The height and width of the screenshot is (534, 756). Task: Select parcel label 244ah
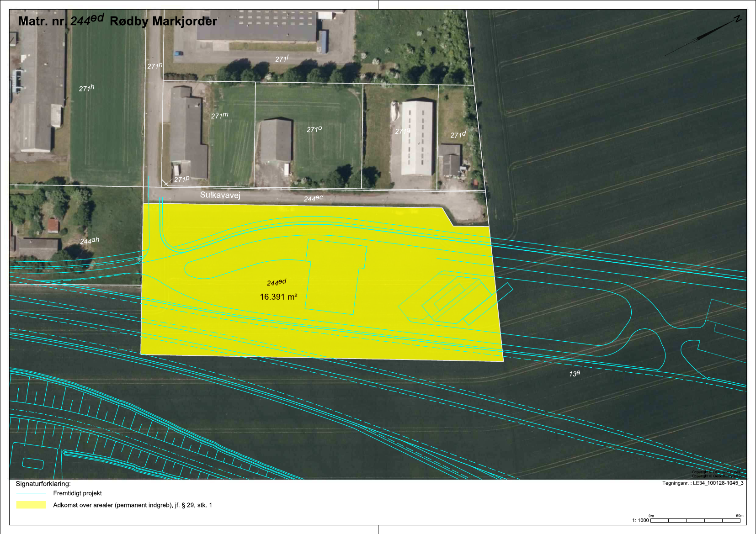(x=89, y=240)
